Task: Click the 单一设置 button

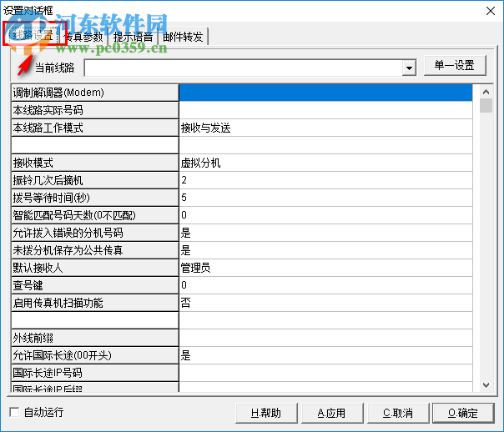Action: [455, 66]
